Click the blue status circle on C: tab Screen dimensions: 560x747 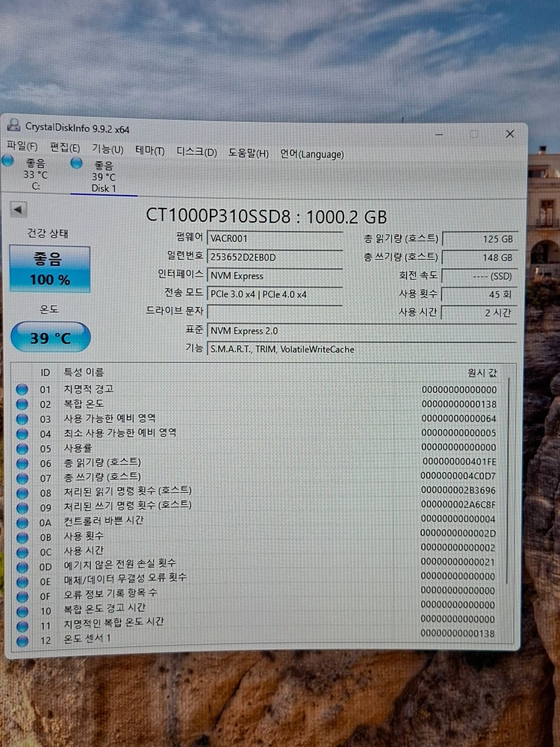[7, 161]
